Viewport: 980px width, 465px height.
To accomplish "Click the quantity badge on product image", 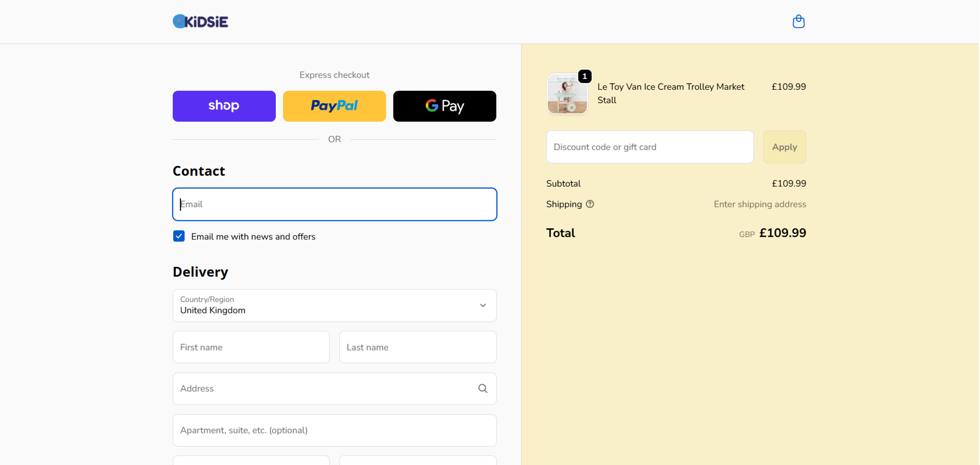I will coord(585,76).
